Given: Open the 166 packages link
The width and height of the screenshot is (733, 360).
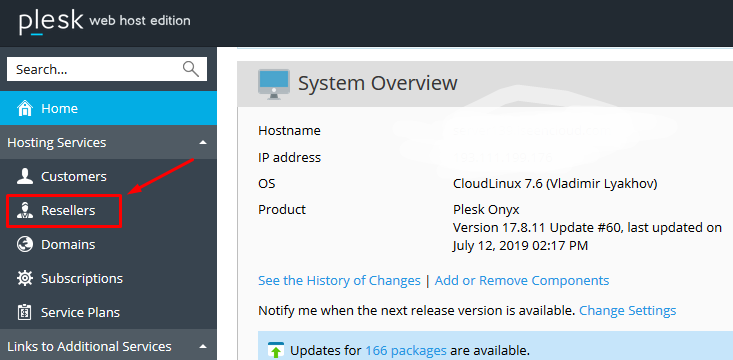Looking at the screenshot, I should (x=406, y=350).
